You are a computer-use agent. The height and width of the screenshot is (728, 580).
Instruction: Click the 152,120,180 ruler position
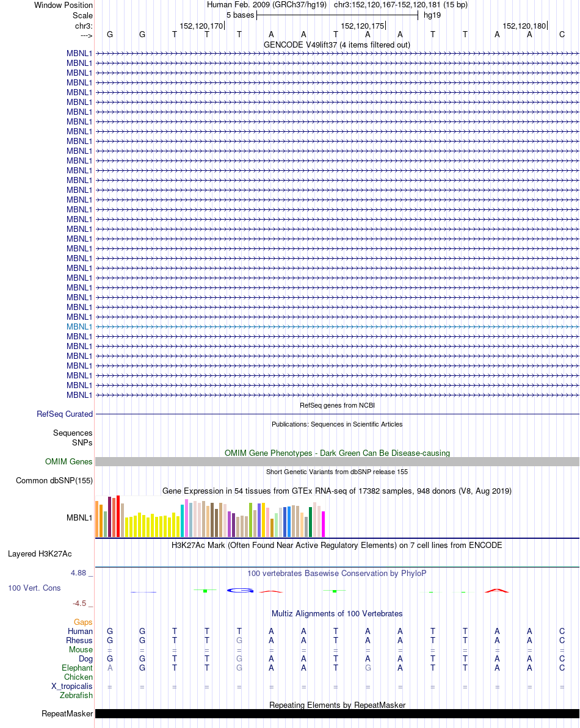(x=524, y=26)
